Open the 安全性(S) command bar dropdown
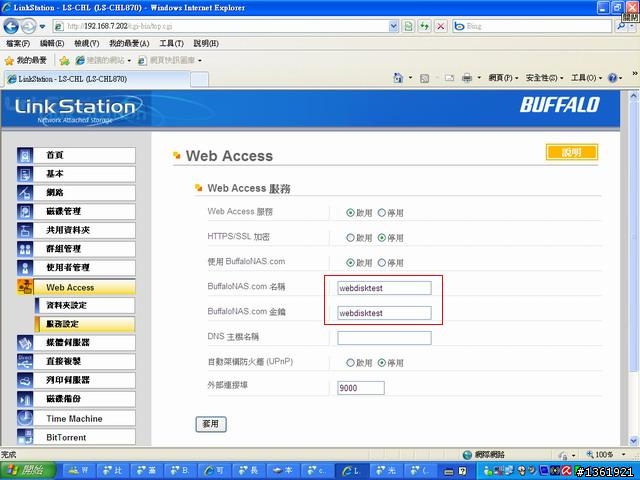The width and height of the screenshot is (640, 480). (x=544, y=78)
